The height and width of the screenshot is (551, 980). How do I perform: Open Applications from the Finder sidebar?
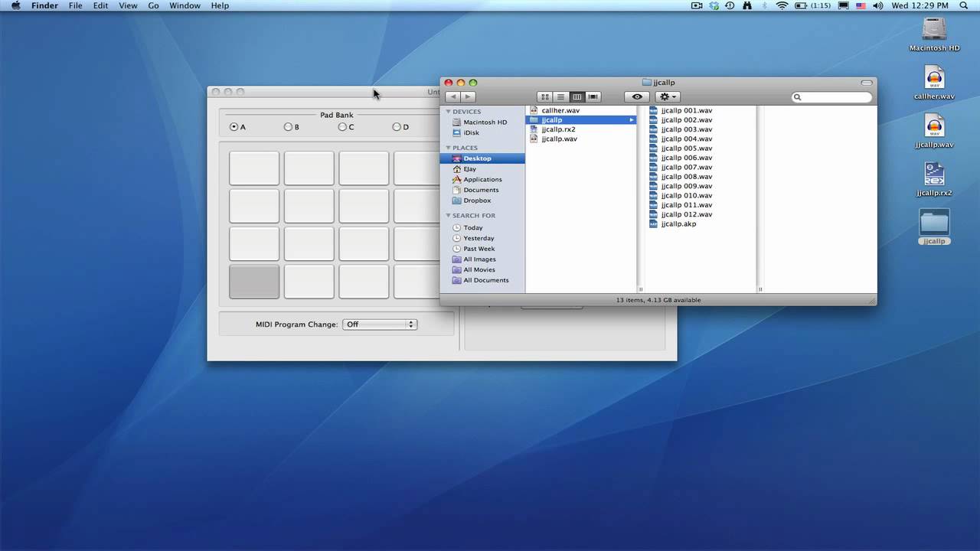point(483,180)
